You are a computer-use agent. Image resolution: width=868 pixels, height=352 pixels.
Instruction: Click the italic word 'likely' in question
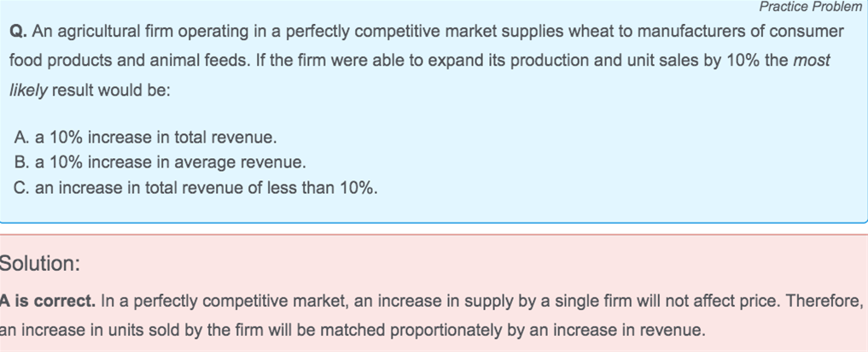(28, 90)
